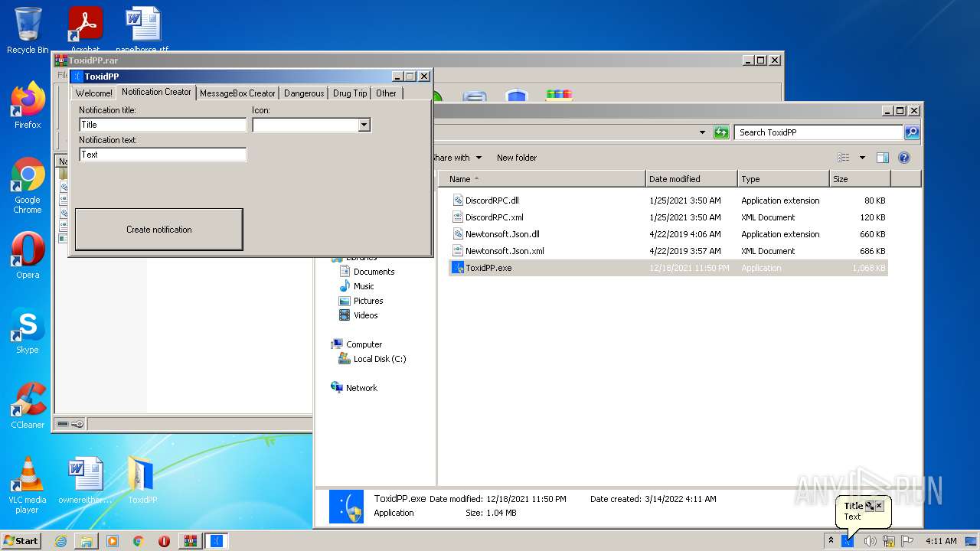Click the New folder button
The width and height of the screenshot is (980, 551).
(517, 158)
